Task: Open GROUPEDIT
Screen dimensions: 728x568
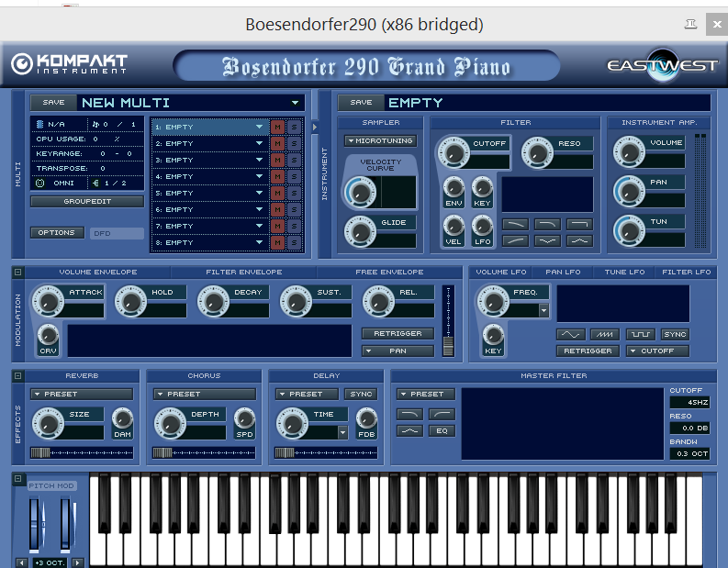Action: click(87, 201)
